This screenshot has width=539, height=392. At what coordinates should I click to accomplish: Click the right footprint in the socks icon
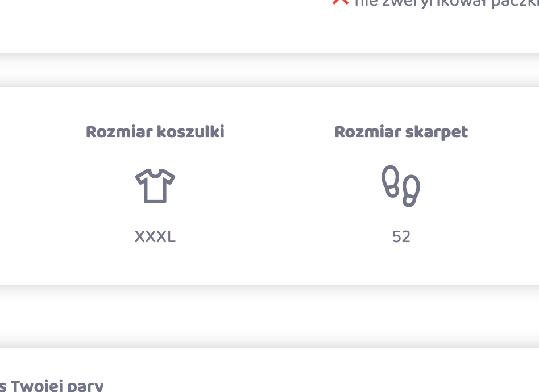pyautogui.click(x=411, y=191)
